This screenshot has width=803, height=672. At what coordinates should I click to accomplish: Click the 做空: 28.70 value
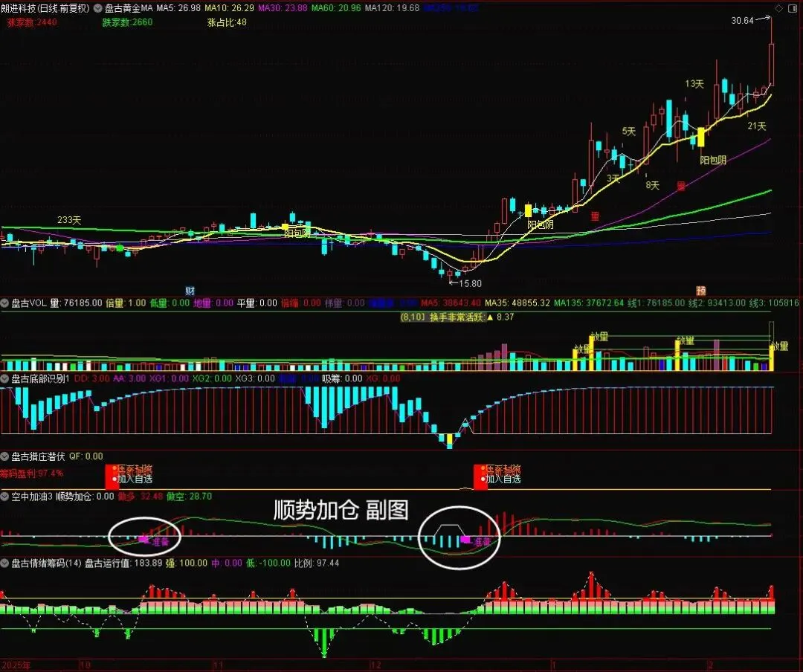tap(189, 497)
